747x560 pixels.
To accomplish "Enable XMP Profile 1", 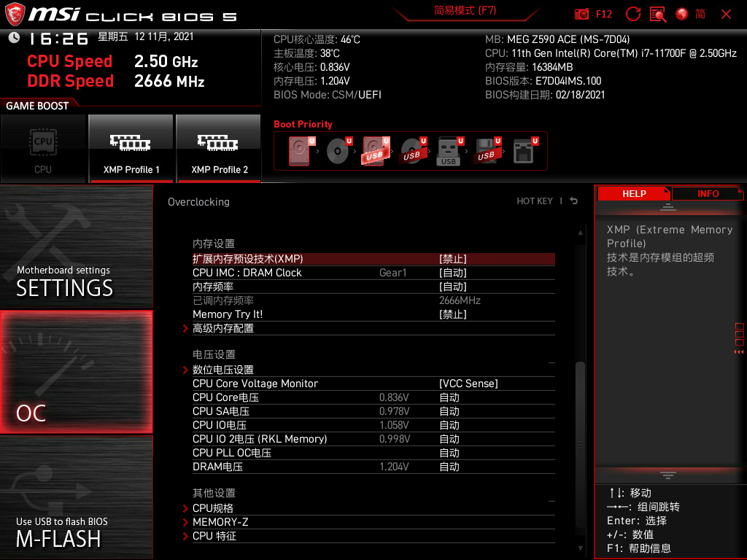I will 131,149.
